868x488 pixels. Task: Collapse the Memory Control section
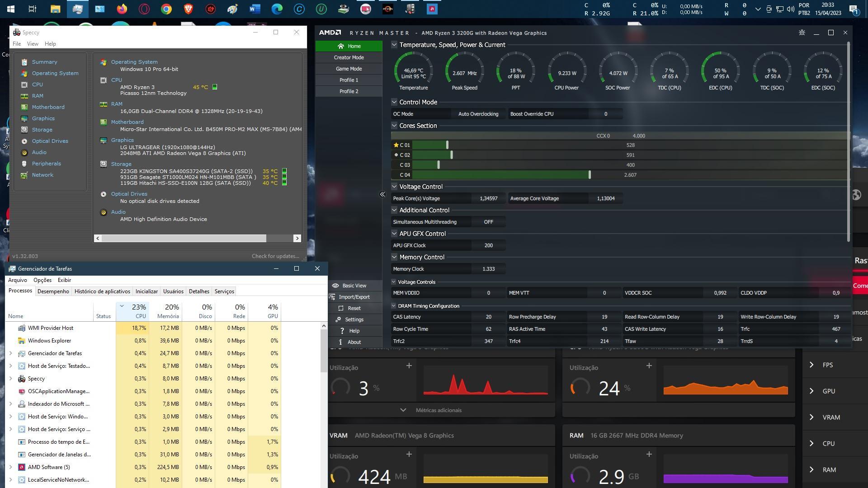(394, 257)
